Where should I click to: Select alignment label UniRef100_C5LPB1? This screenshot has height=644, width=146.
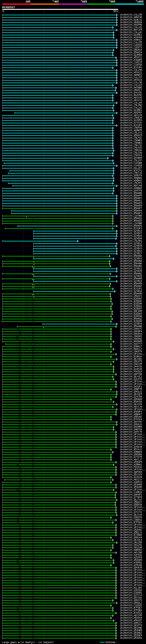131,241
